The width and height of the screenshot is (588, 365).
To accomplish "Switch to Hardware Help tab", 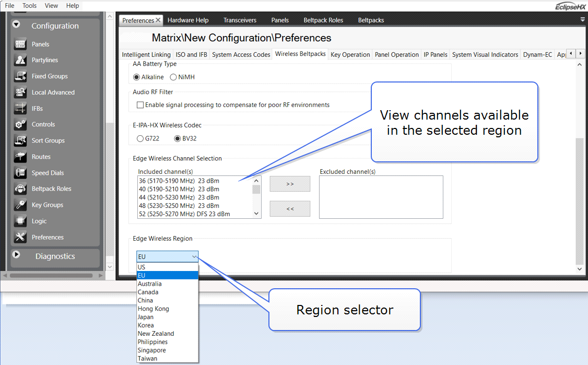I will tap(188, 20).
